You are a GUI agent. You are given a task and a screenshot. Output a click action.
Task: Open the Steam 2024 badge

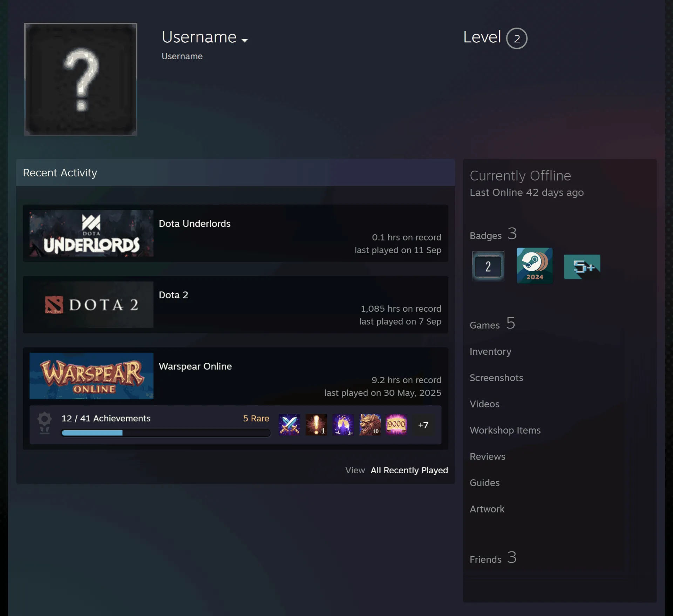tap(535, 265)
